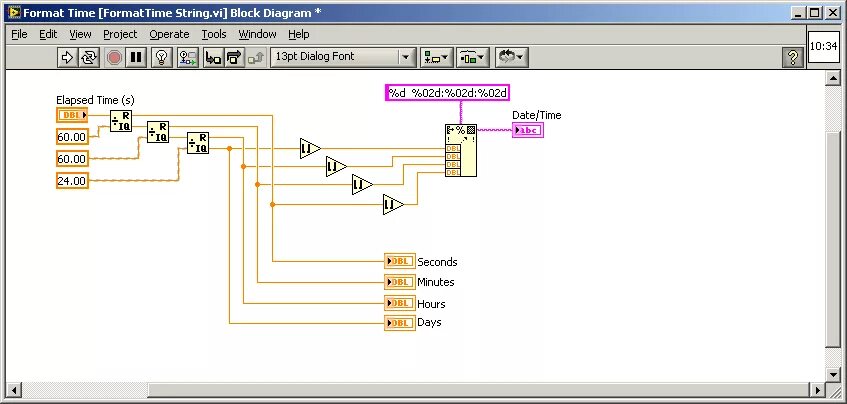Viewport: 847px width, 404px height.
Task: Select the 24.00 numeric constant
Action: [x=72, y=180]
